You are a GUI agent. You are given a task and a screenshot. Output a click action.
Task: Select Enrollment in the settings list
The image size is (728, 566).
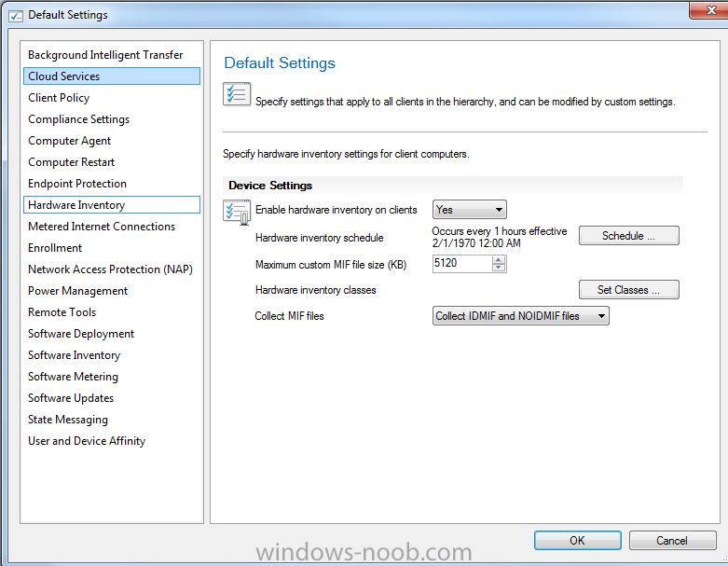click(112, 248)
